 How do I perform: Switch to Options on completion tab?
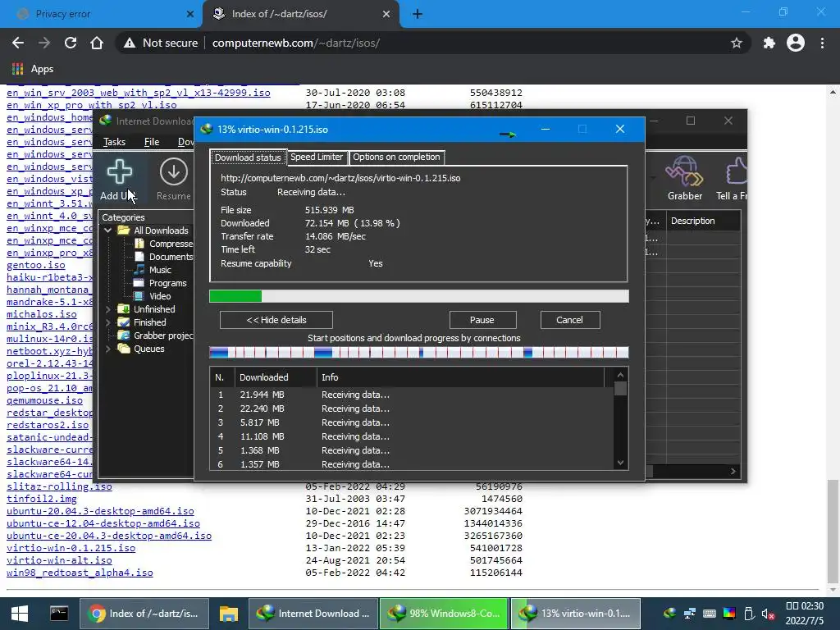[x=396, y=157]
